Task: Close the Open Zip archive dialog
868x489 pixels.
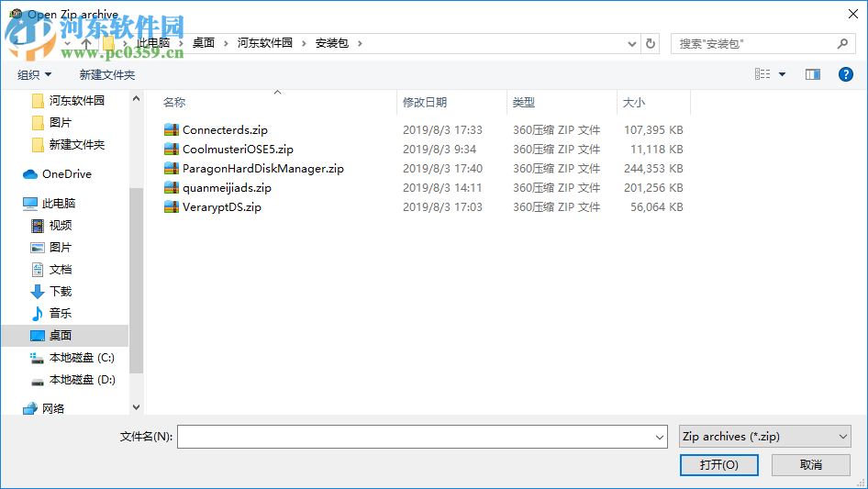Action: pyautogui.click(x=853, y=14)
